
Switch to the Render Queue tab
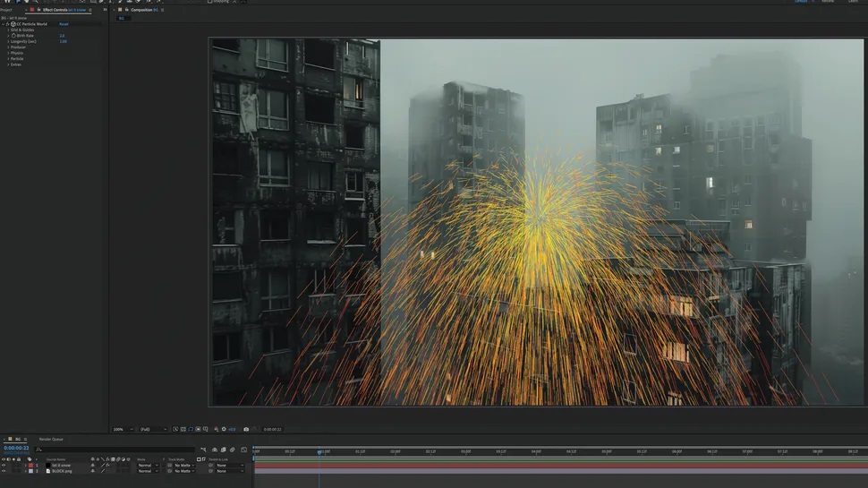tap(51, 440)
